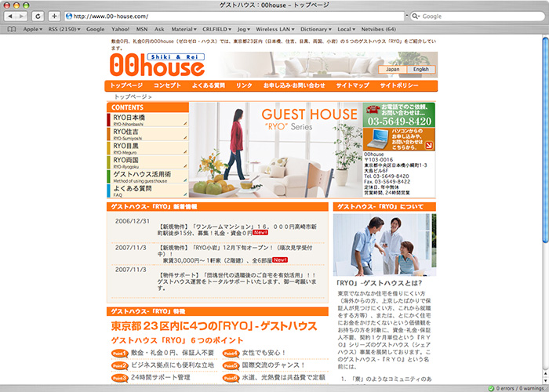Expand the Local bookmarks folder
This screenshot has height=392, width=549.
click(347, 30)
